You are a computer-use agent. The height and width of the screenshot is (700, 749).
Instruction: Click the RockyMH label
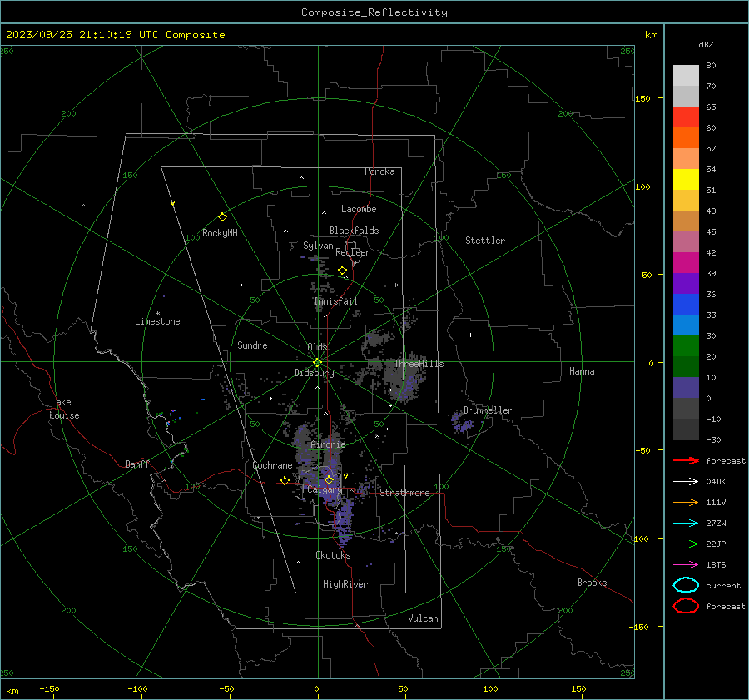click(x=220, y=233)
